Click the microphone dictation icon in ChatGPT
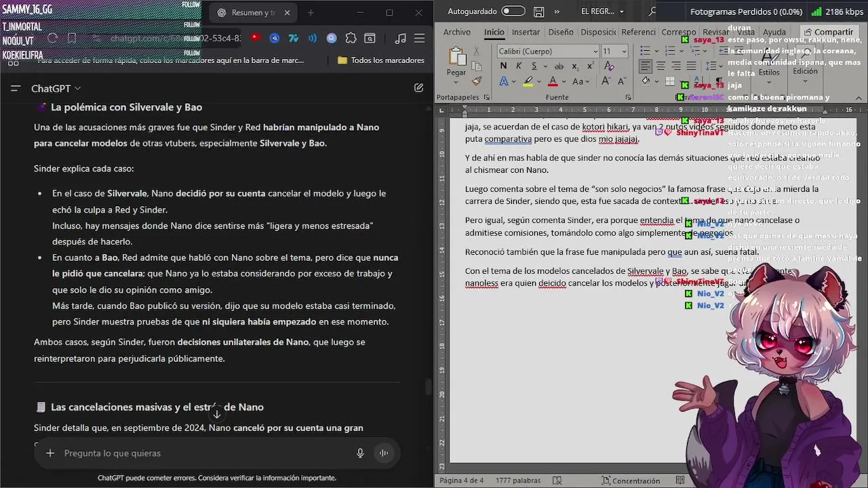The width and height of the screenshot is (868, 488). [x=360, y=453]
